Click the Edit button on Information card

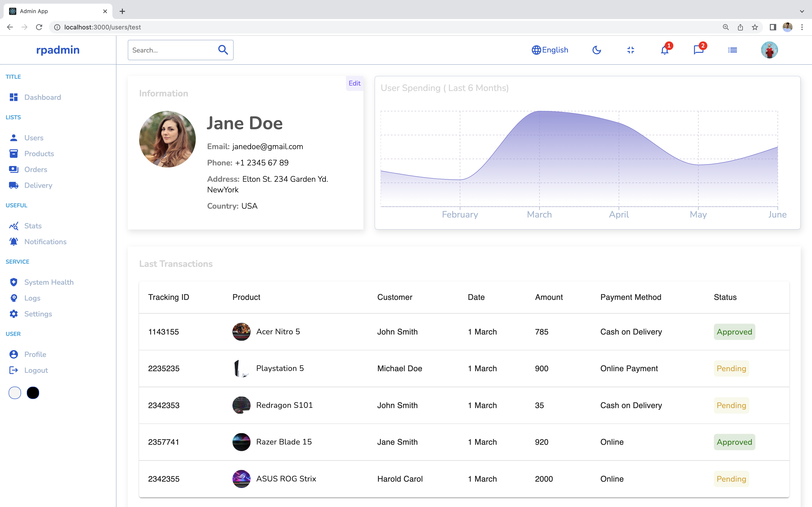[x=354, y=83]
